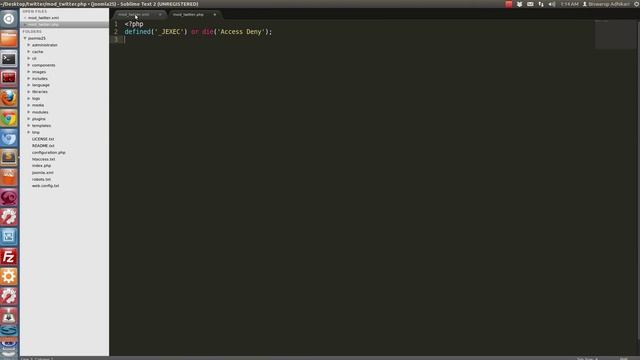640x360 pixels.
Task: Launch Firefox from the dock
Action: pos(9,98)
